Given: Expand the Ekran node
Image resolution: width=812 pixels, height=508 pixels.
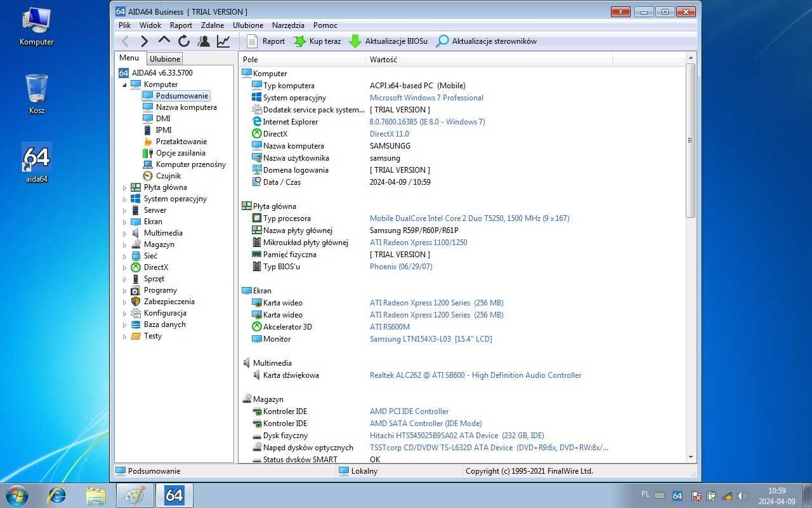Looking at the screenshot, I should pos(124,222).
